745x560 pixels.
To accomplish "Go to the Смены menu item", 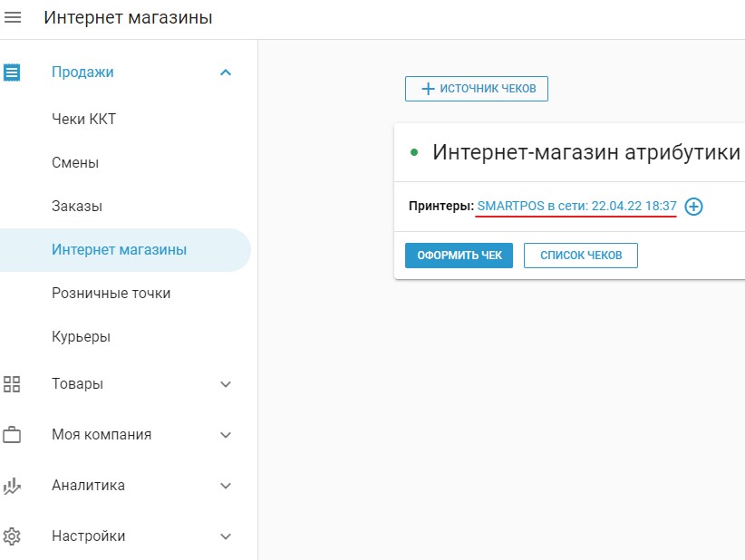I will 75,163.
